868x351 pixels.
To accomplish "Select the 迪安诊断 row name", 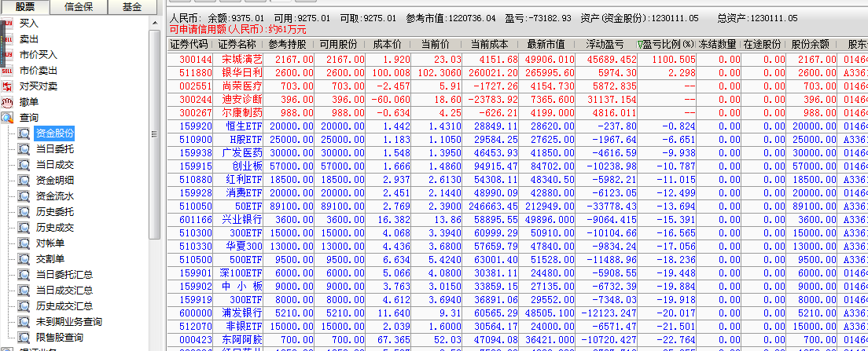I will (x=242, y=99).
